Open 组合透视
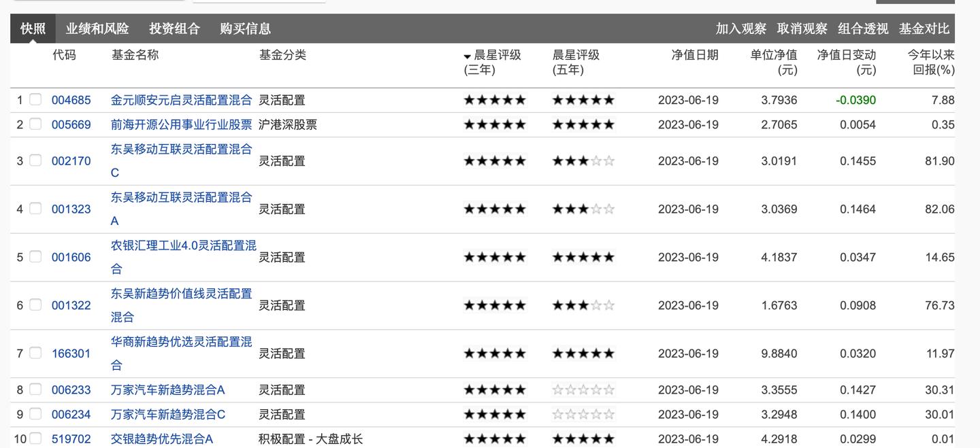This screenshot has height=448, width=980. click(x=863, y=29)
